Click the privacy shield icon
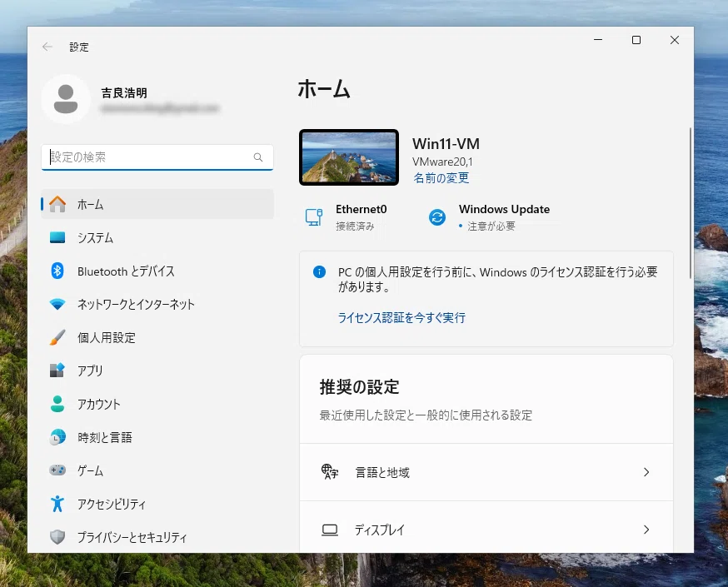The image size is (728, 587). click(x=57, y=537)
